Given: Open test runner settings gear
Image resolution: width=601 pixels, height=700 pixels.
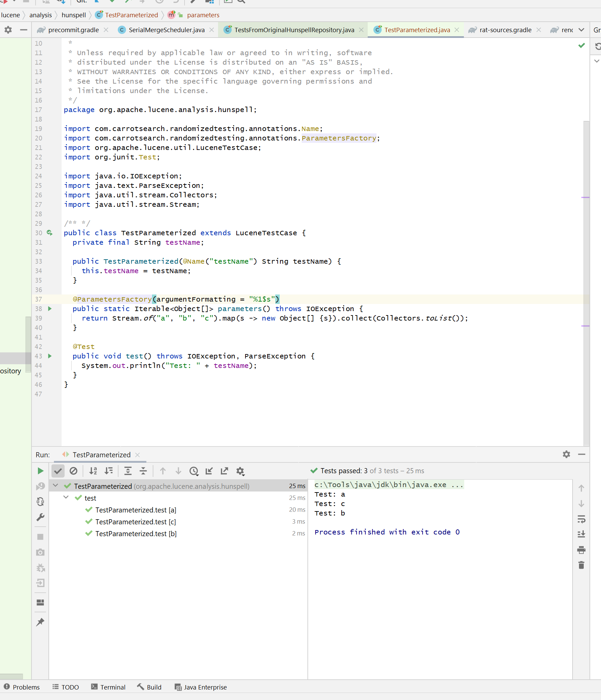Looking at the screenshot, I should pyautogui.click(x=240, y=471).
